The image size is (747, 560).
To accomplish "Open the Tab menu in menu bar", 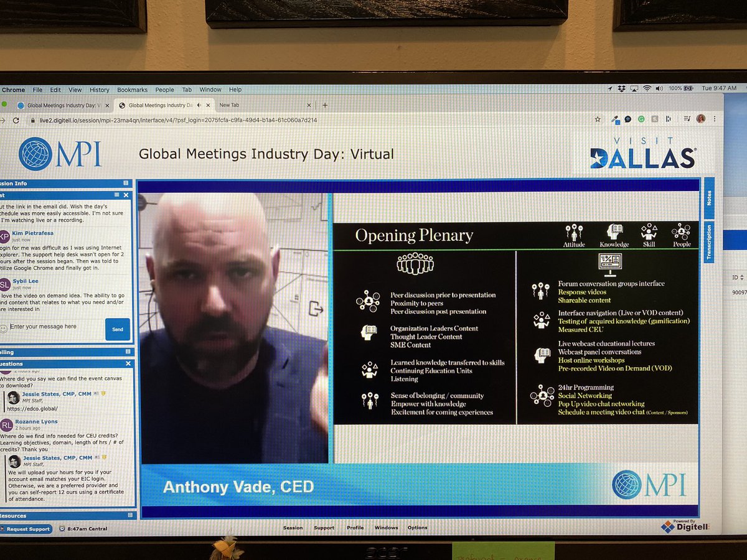I will pyautogui.click(x=187, y=90).
